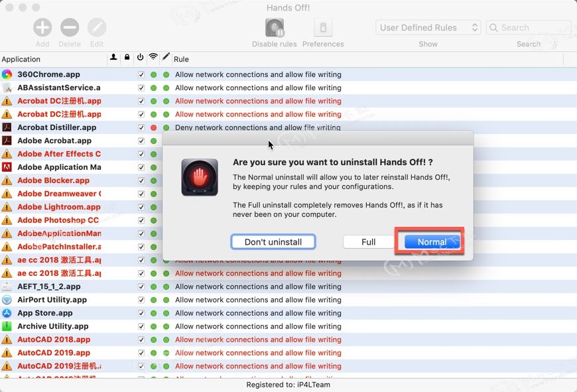Click the Add rule plus icon
This screenshot has width=577, height=392.
pyautogui.click(x=42, y=27)
